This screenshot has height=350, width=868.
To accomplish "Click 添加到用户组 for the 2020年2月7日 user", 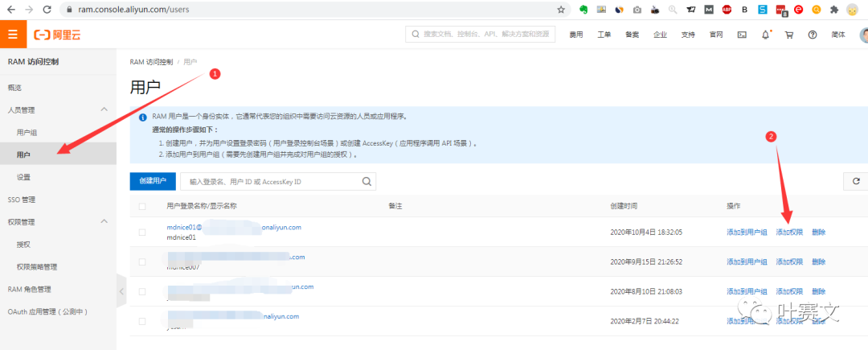I will click(x=747, y=321).
